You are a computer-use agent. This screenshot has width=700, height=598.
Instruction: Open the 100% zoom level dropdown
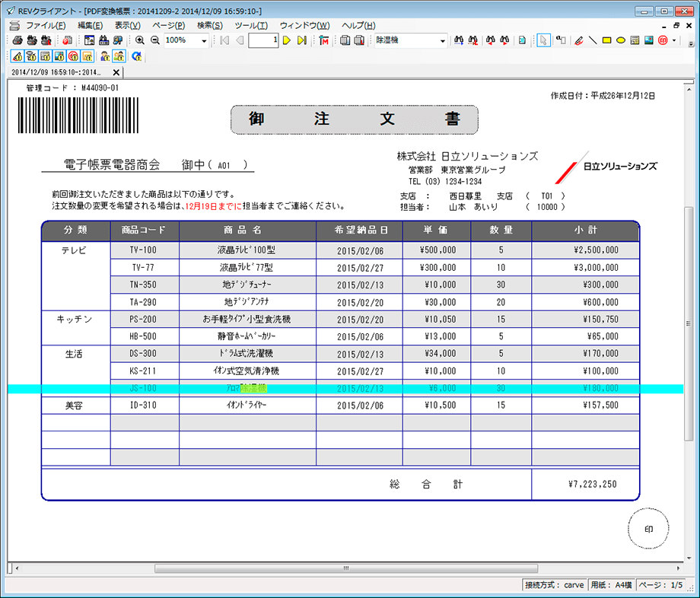pyautogui.click(x=204, y=40)
